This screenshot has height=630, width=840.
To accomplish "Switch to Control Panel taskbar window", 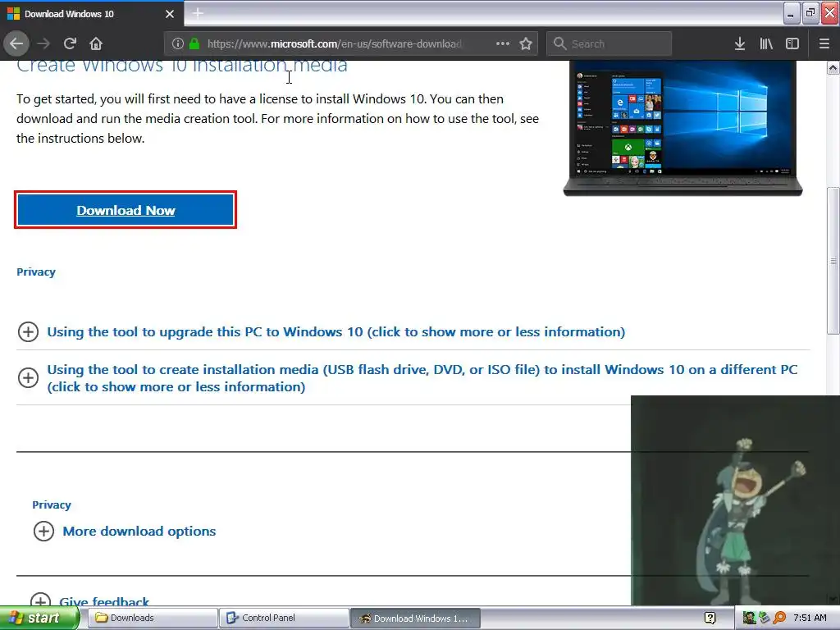I will 284,619.
